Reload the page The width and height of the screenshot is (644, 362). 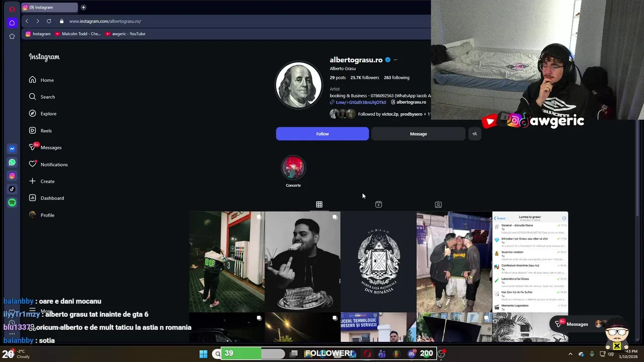tap(49, 21)
